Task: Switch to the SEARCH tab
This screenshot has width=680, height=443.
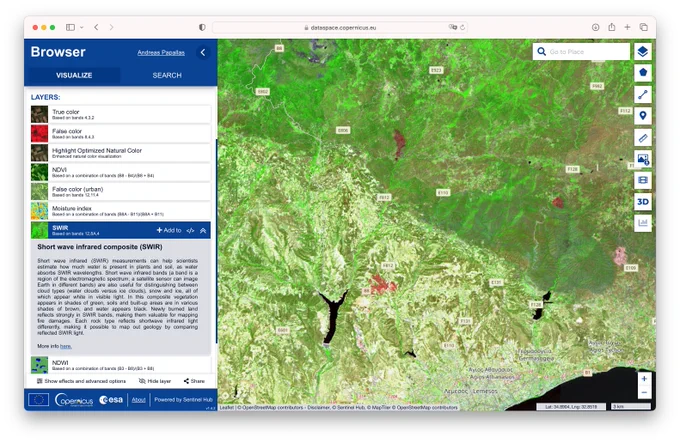Action: click(x=167, y=75)
